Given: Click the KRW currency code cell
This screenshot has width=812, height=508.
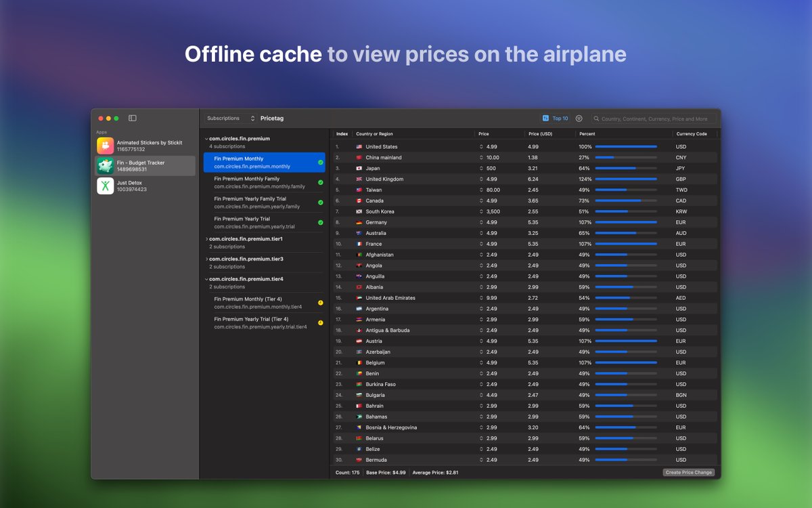Looking at the screenshot, I should click(681, 211).
